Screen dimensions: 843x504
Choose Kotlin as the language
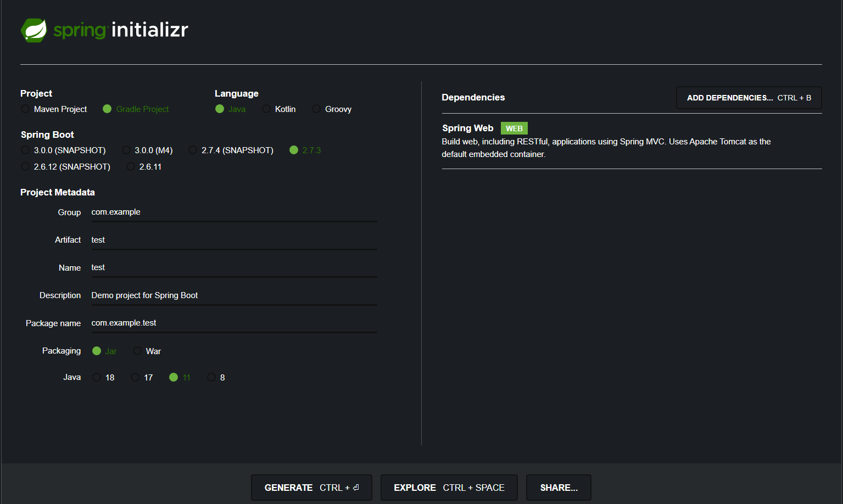[x=266, y=109]
